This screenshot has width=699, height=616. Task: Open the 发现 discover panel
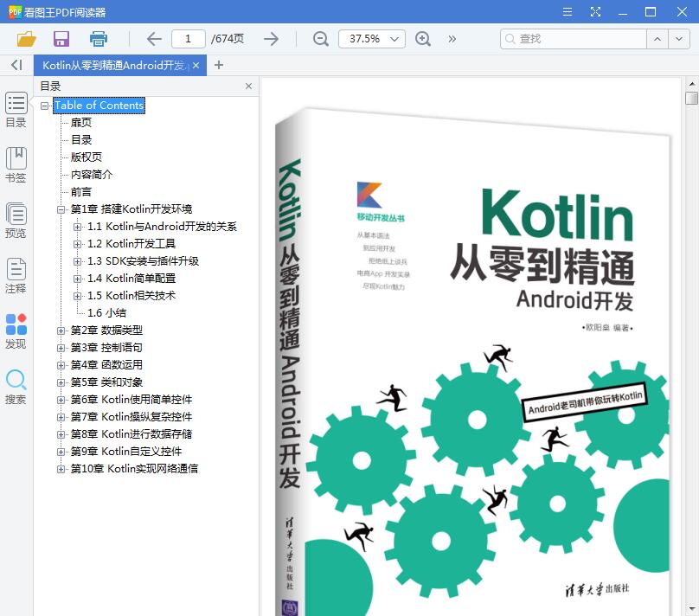[x=16, y=330]
